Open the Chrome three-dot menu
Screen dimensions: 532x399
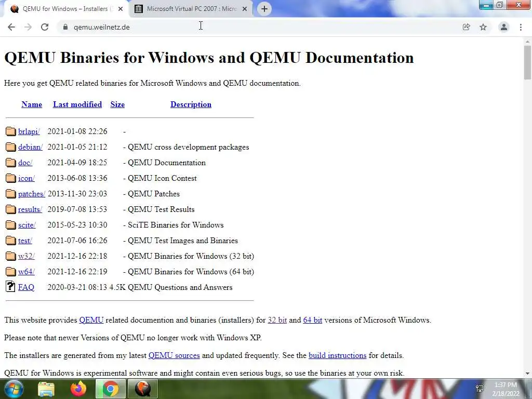click(x=521, y=27)
